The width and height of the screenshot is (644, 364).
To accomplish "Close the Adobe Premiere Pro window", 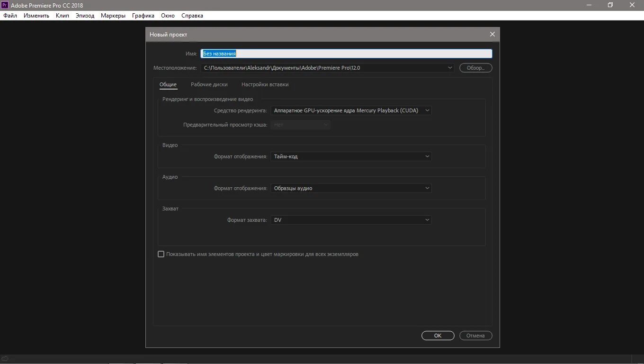I will coord(632,5).
